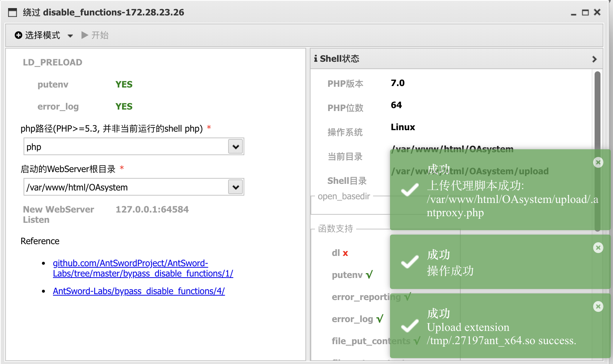Click the Reference heading
Screen dimensions: 613x364
[40, 241]
